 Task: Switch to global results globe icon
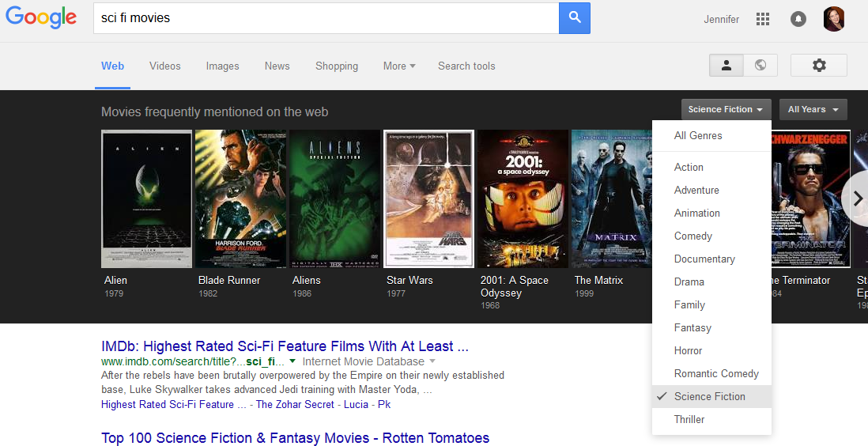coord(760,66)
